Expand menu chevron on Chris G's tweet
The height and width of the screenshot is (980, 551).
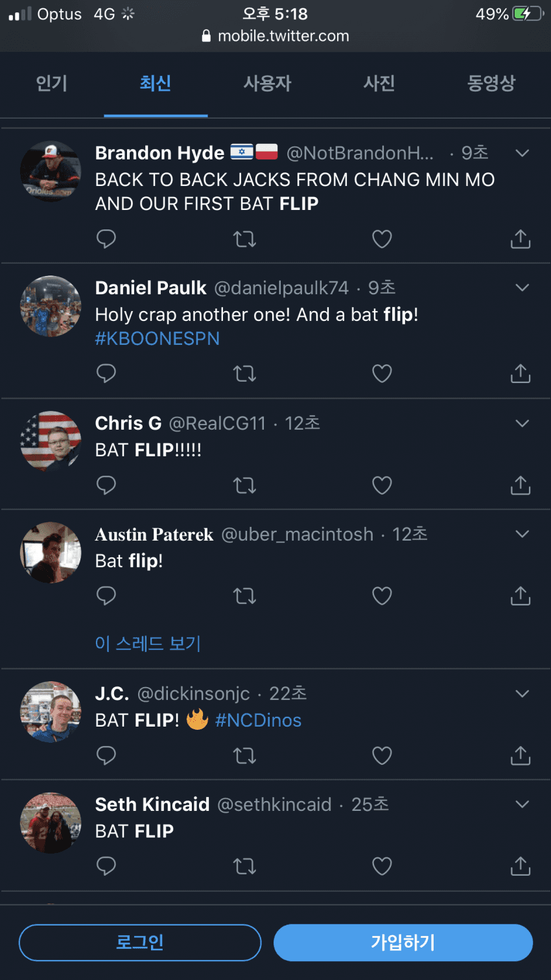coord(522,424)
